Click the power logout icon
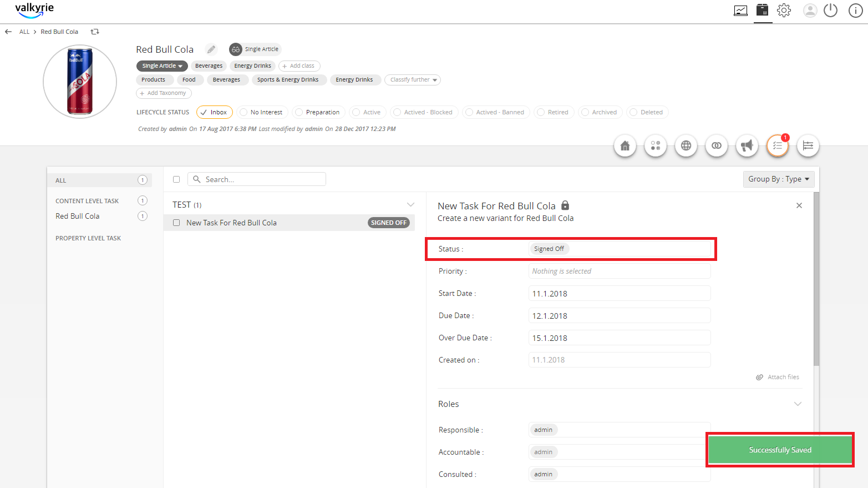Viewport: 868px width, 488px height. (x=830, y=11)
